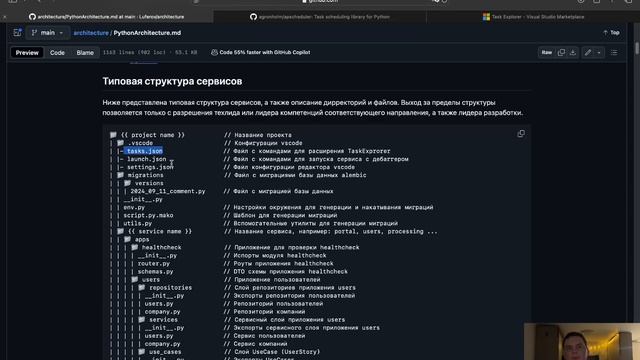
Task: Open the Raw file view
Action: pyautogui.click(x=547, y=52)
